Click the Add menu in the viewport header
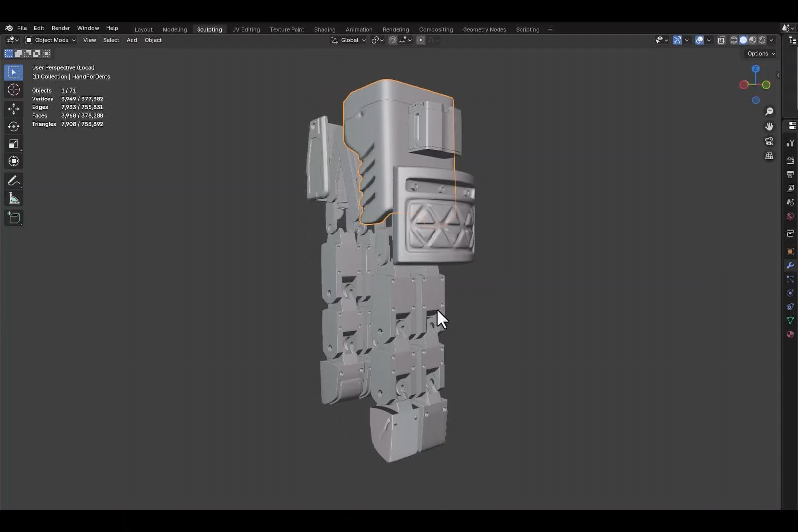Image resolution: width=798 pixels, height=532 pixels. click(132, 40)
